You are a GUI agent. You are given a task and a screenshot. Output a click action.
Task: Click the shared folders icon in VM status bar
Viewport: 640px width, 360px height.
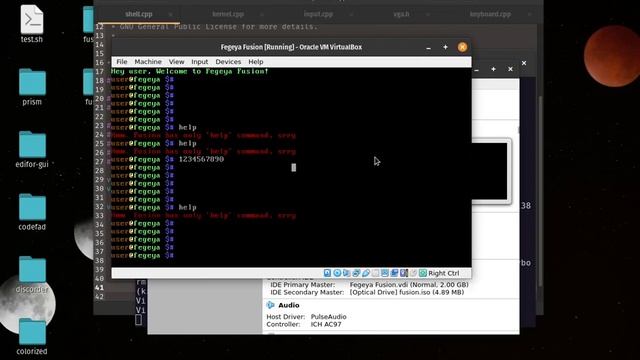[375, 273]
